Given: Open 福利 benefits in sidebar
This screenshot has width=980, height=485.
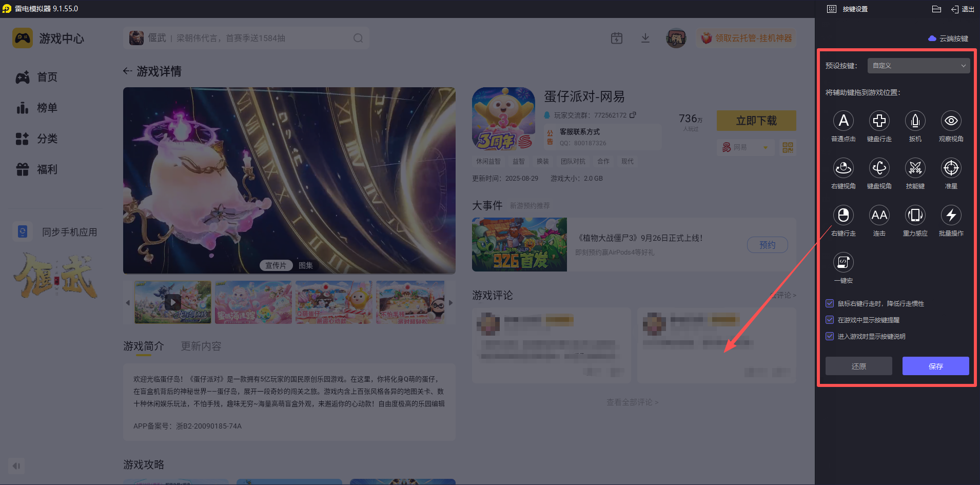Looking at the screenshot, I should click(x=37, y=169).
